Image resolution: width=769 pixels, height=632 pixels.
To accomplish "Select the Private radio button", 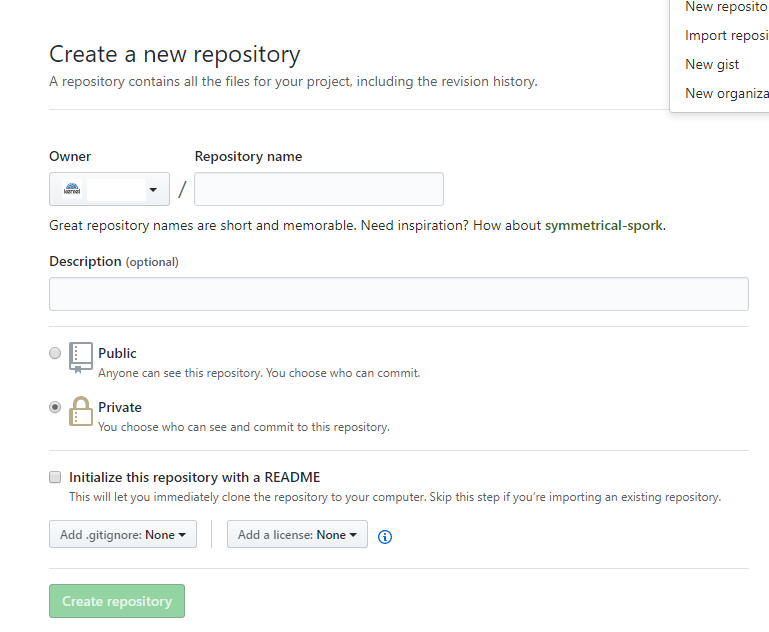I will point(55,407).
